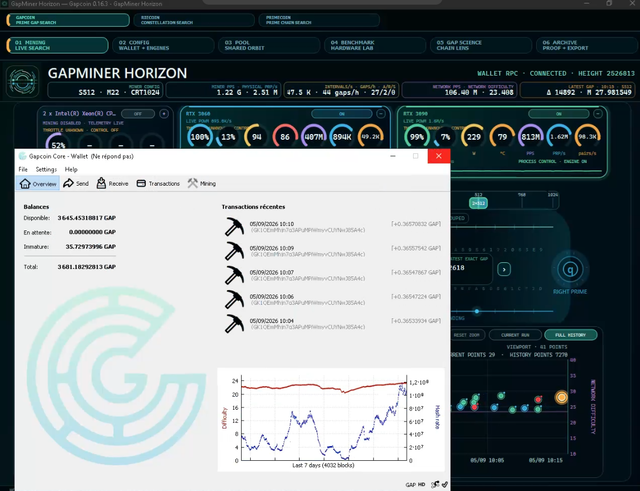
Task: Click RTX 3090 229 watt gauge
Action: (x=473, y=137)
